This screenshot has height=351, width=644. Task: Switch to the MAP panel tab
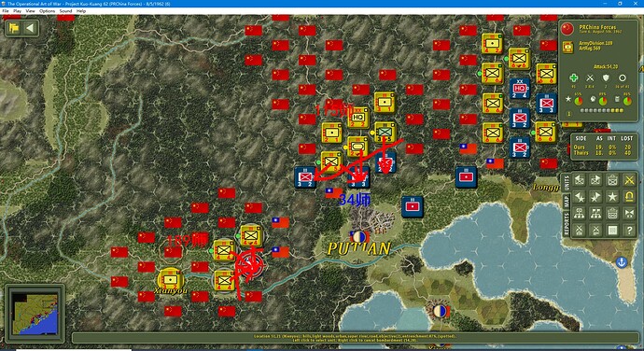click(x=567, y=201)
